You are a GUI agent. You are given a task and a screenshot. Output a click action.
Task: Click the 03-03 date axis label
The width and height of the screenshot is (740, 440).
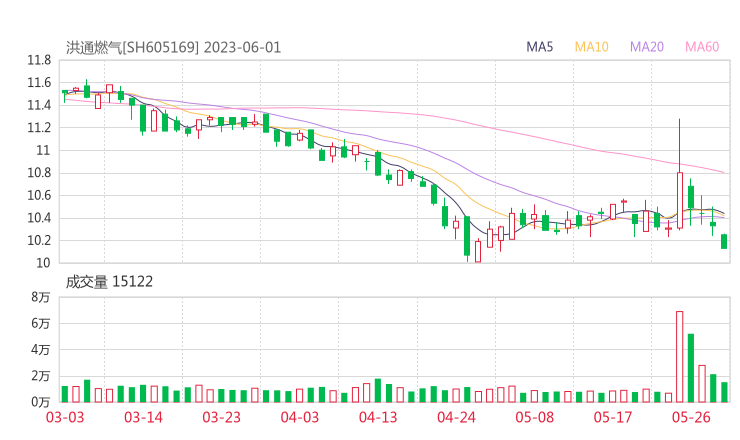(x=65, y=417)
